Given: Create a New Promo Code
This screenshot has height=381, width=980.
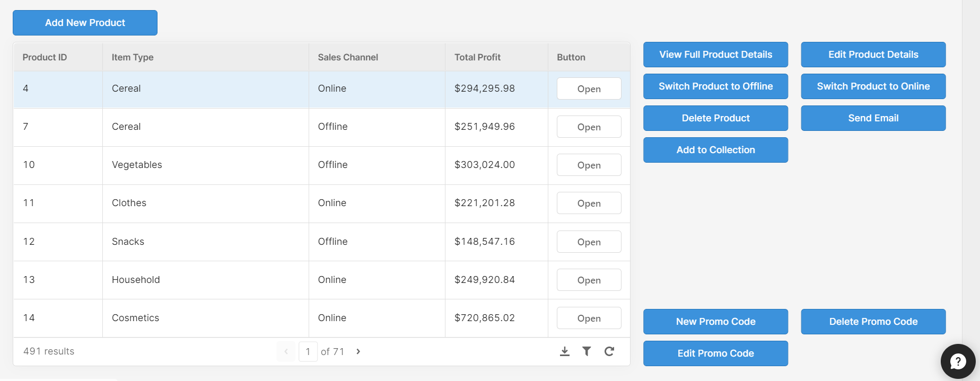Looking at the screenshot, I should tap(715, 322).
